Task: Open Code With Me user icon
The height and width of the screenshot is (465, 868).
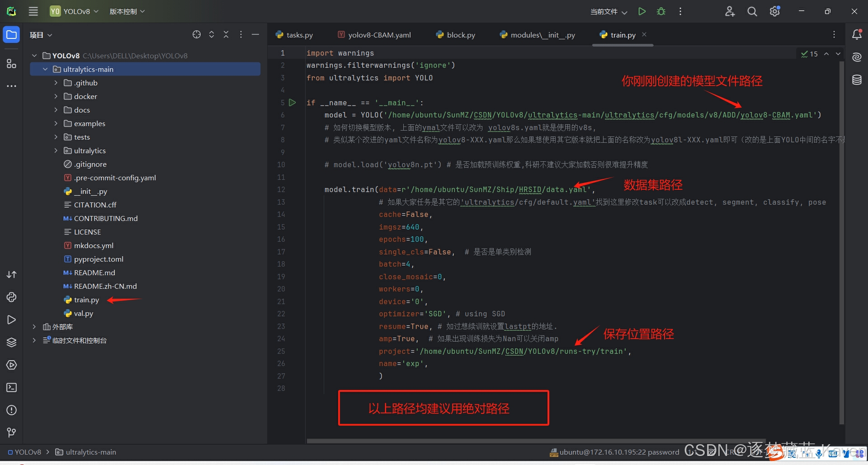Action: pyautogui.click(x=730, y=11)
